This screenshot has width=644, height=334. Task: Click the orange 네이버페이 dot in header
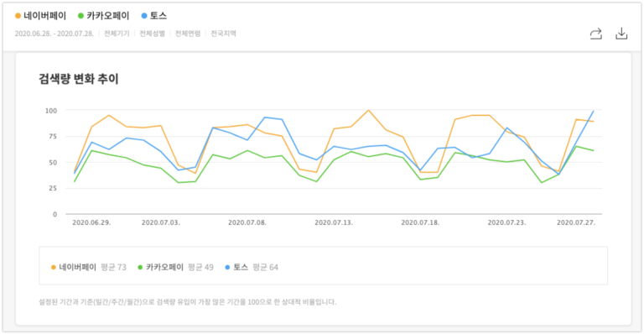[x=18, y=16]
